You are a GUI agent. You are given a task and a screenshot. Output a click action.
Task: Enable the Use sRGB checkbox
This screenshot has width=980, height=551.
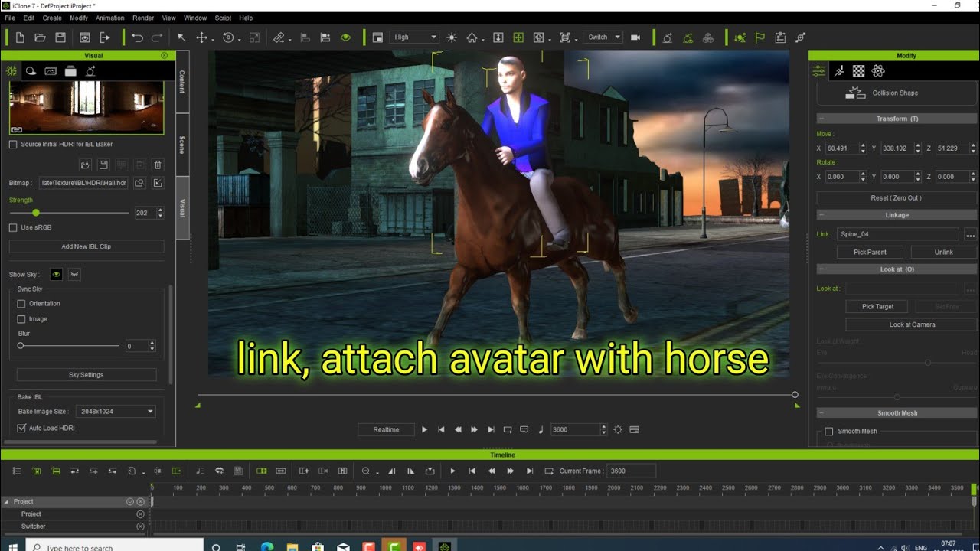point(13,227)
